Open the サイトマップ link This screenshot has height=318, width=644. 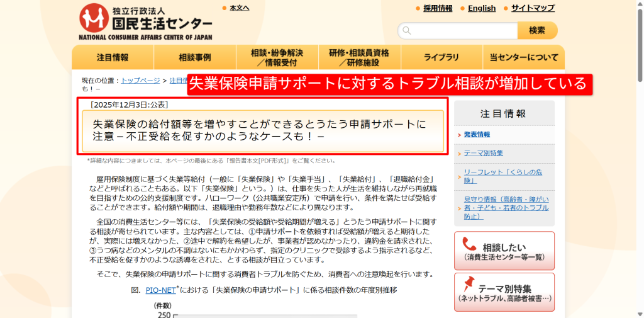coord(533,8)
